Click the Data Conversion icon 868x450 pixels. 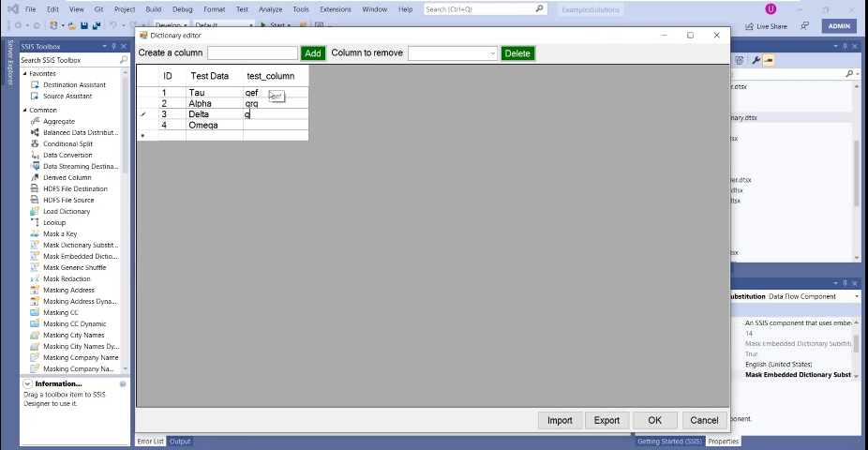tap(35, 155)
